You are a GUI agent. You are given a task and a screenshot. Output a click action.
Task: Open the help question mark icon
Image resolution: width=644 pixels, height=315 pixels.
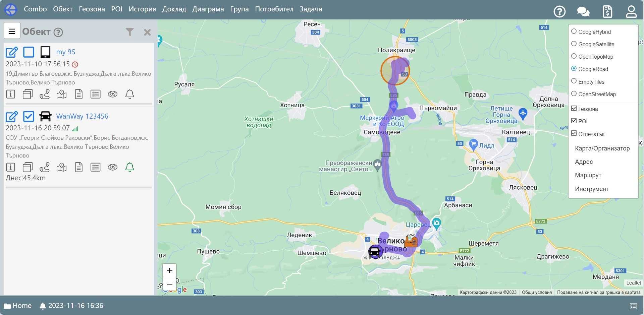(559, 12)
